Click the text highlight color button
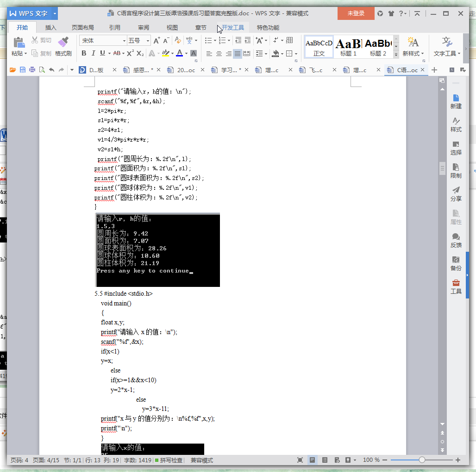Viewport: 476px width, 472px height. pyautogui.click(x=165, y=53)
